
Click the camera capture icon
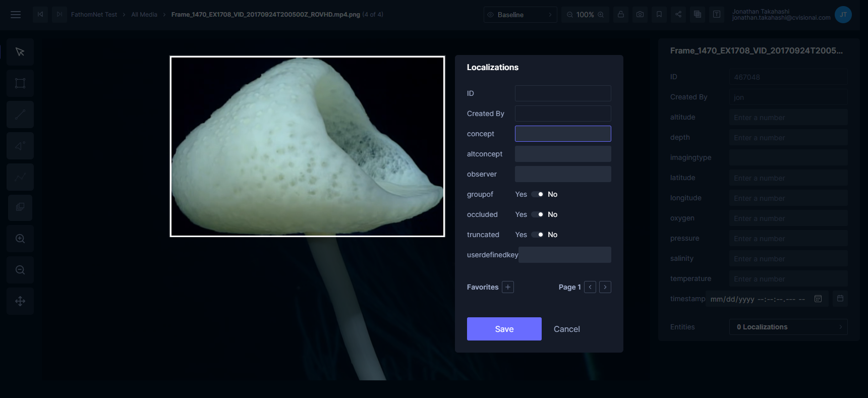point(640,15)
